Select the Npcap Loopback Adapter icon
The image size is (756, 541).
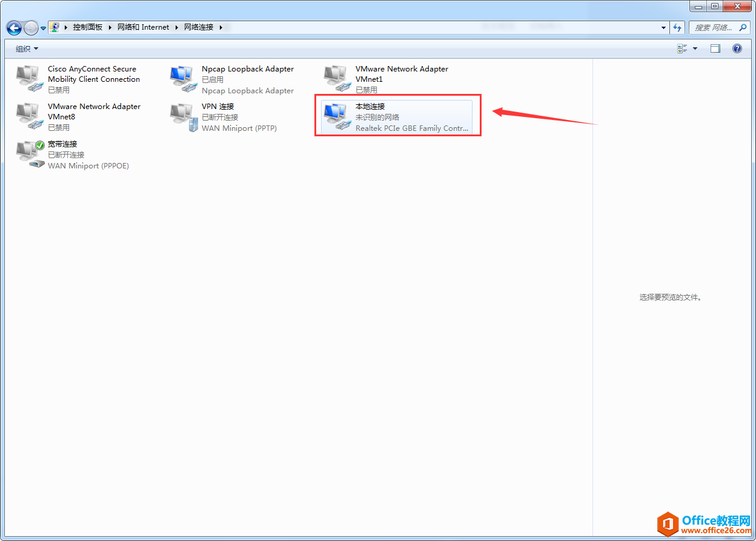[183, 79]
